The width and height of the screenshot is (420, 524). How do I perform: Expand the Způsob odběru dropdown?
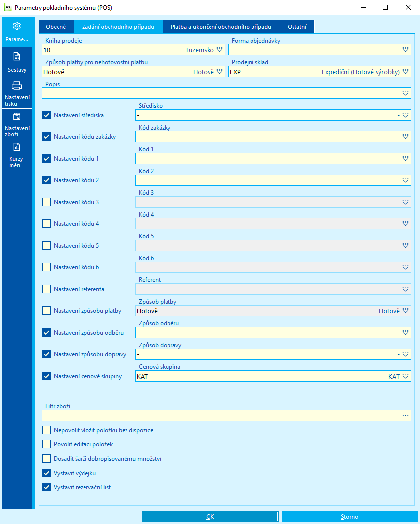pyautogui.click(x=405, y=333)
